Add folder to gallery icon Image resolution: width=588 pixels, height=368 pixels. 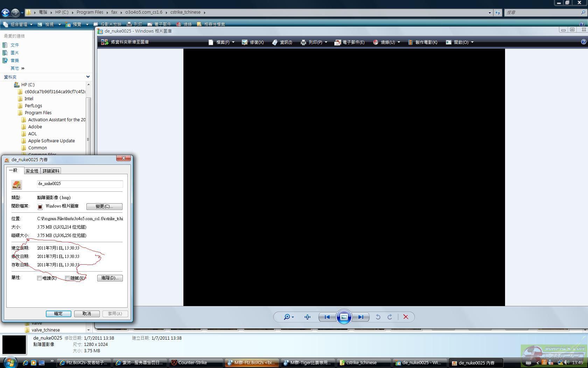click(x=104, y=42)
